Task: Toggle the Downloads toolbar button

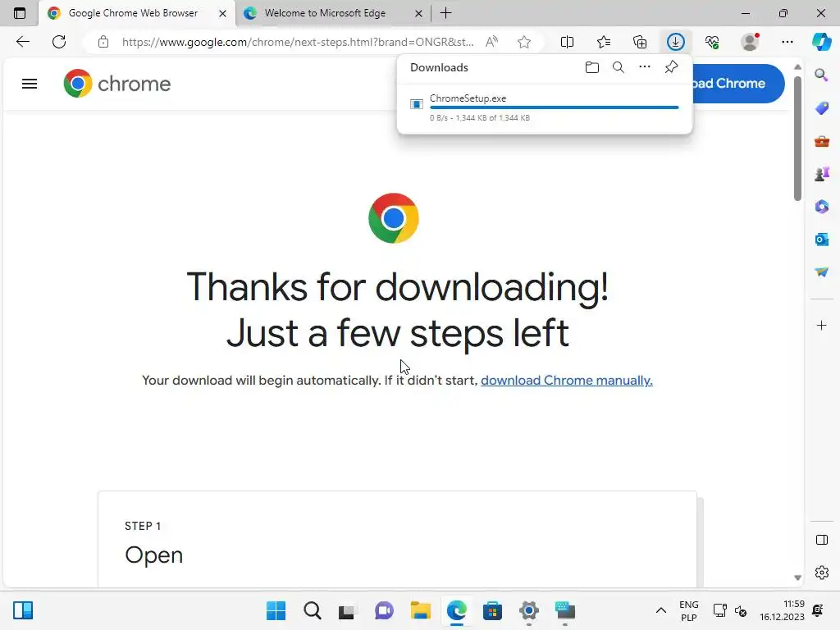Action: (676, 42)
